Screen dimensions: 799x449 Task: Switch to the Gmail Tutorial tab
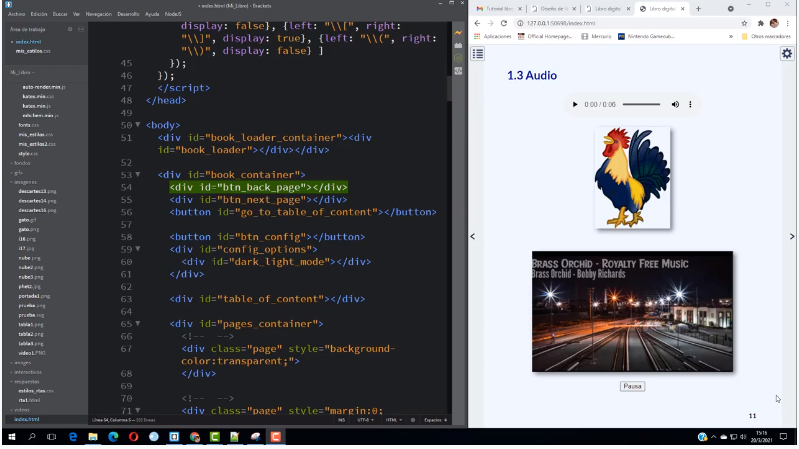(498, 9)
